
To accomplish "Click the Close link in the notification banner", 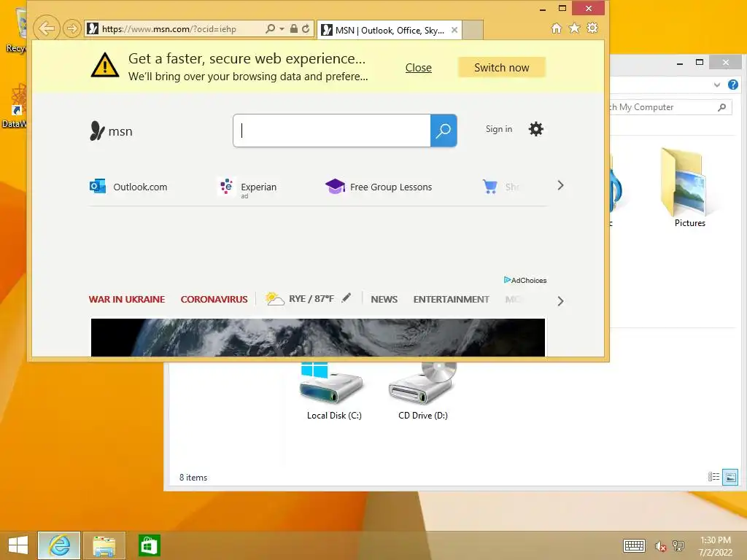I will tap(418, 68).
